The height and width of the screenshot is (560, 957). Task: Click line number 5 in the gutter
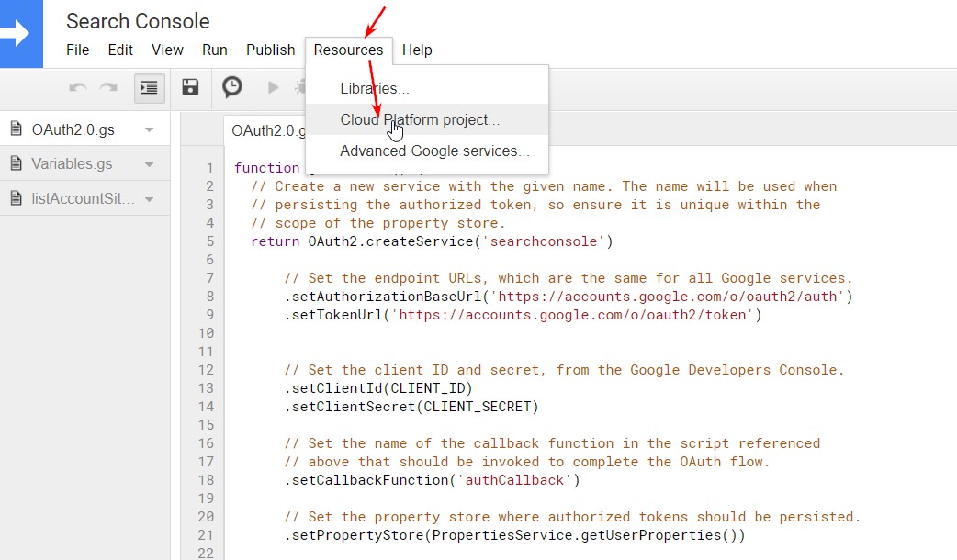click(210, 241)
